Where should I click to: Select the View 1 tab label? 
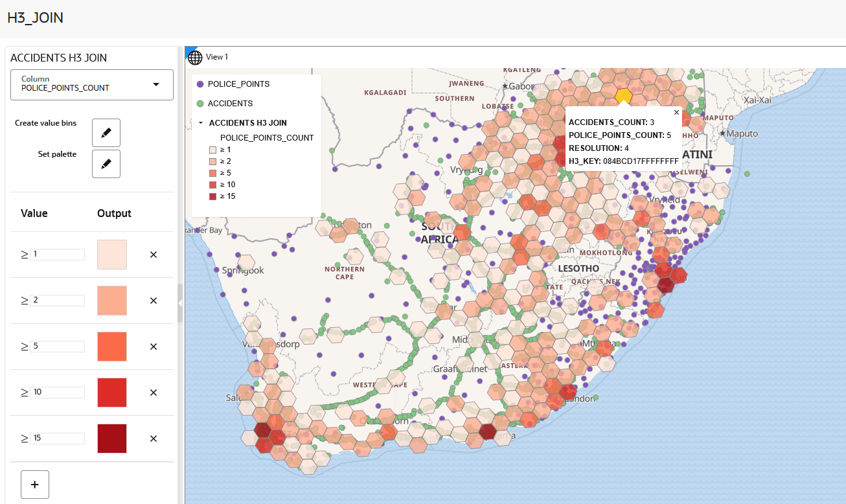point(217,58)
